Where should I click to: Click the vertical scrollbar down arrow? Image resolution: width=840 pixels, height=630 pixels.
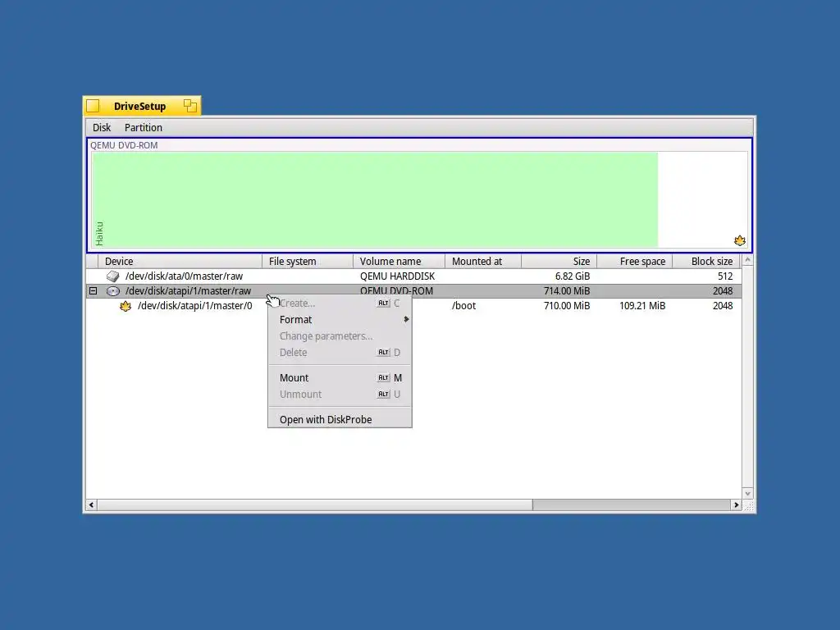pos(748,493)
